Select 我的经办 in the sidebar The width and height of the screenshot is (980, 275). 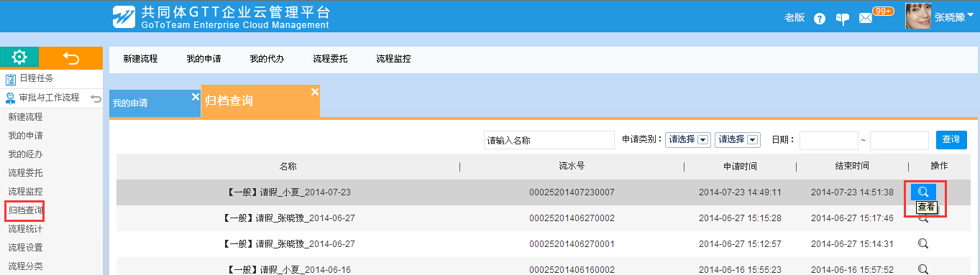[x=25, y=154]
